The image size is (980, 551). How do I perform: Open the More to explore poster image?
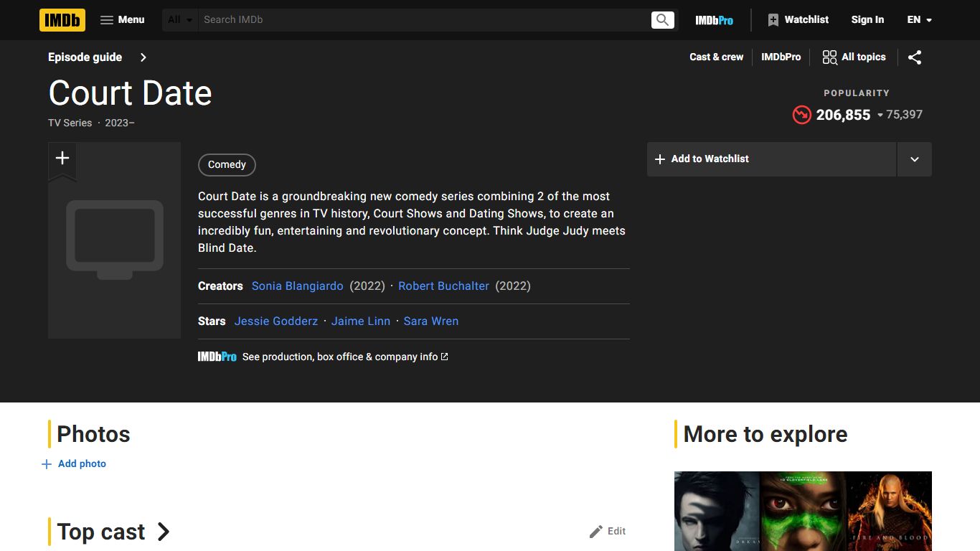coord(803,511)
